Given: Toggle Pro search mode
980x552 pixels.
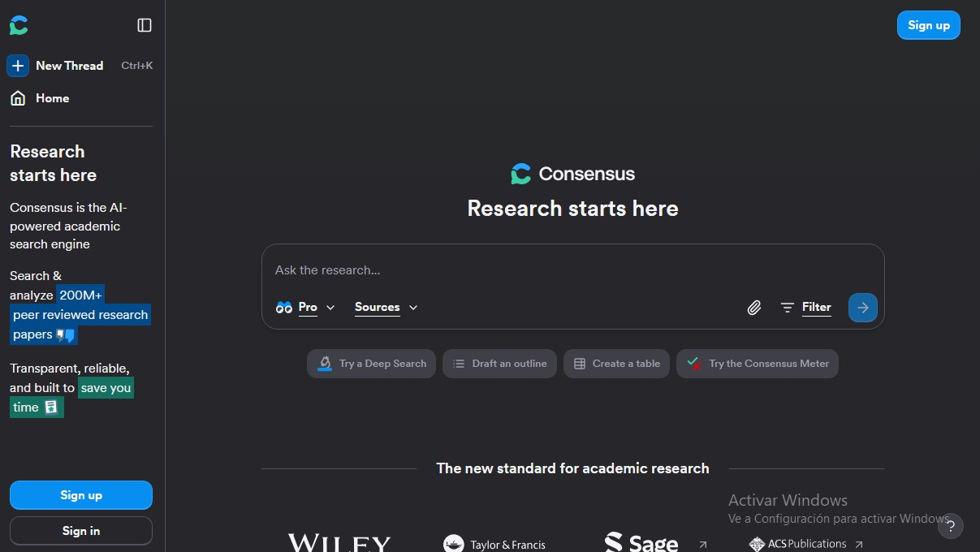Looking at the screenshot, I should (307, 307).
